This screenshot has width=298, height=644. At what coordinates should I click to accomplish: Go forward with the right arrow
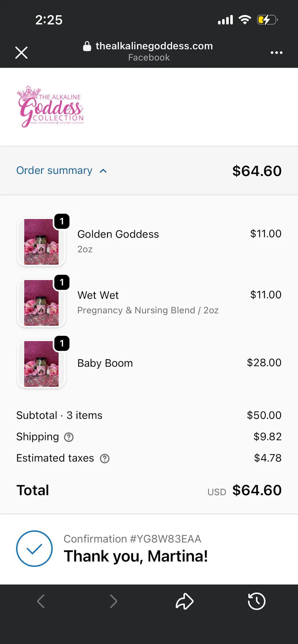tap(113, 601)
